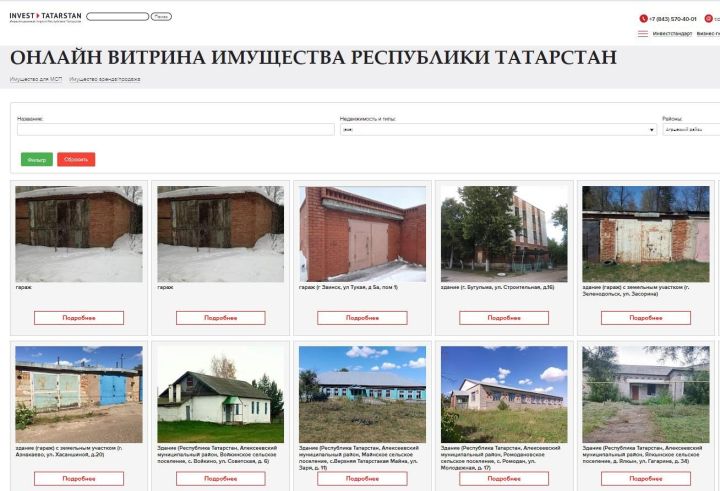The image size is (720, 491).
Task: Open the Имущество для МСП tab
Action: click(36, 79)
